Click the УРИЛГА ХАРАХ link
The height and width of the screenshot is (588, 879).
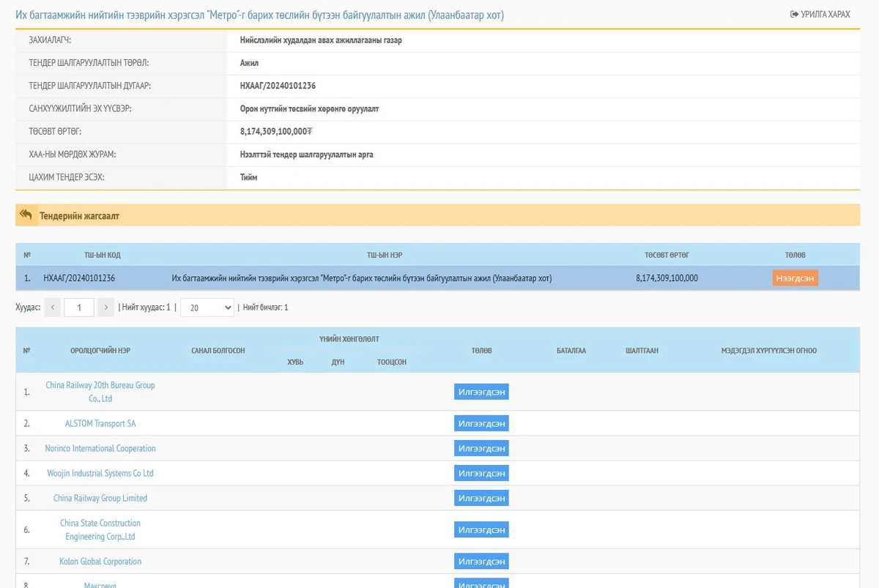(x=820, y=15)
